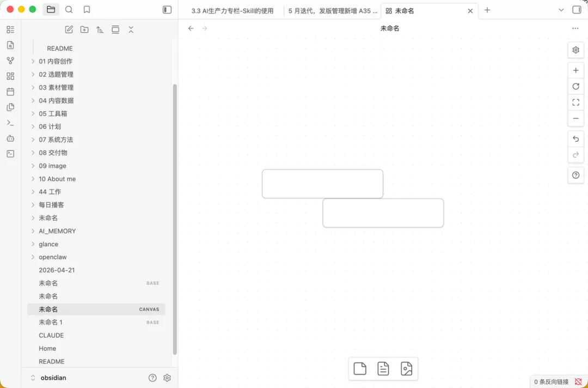This screenshot has width=588, height=388.
Task: Open vault settings at bottom left
Action: click(x=167, y=378)
